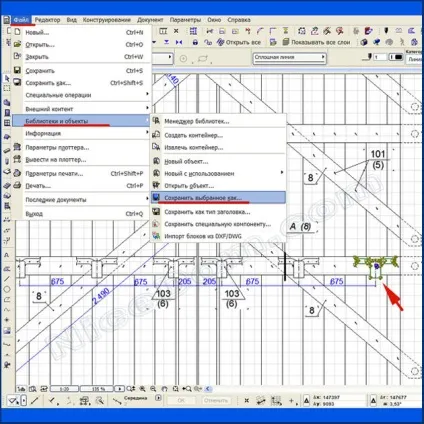Select the Spline tool in the toolbox

click(x=7, y=310)
